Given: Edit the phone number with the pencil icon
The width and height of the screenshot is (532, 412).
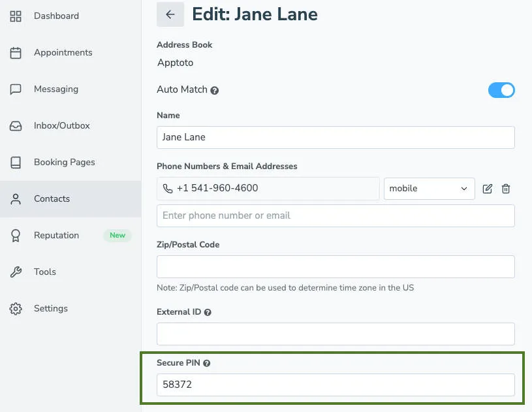Looking at the screenshot, I should [x=487, y=189].
